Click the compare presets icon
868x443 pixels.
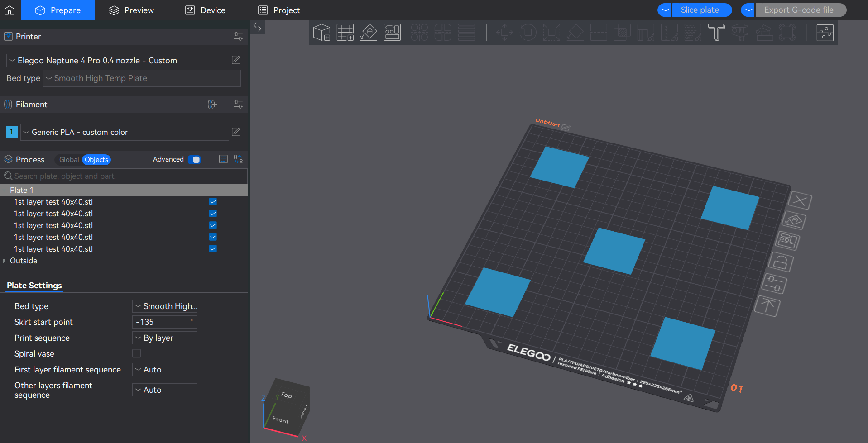coord(238,159)
